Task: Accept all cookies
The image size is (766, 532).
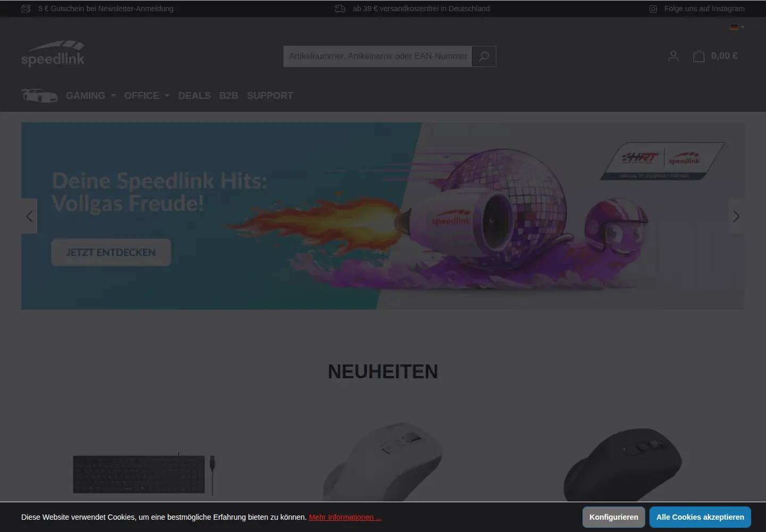Action: (x=700, y=517)
